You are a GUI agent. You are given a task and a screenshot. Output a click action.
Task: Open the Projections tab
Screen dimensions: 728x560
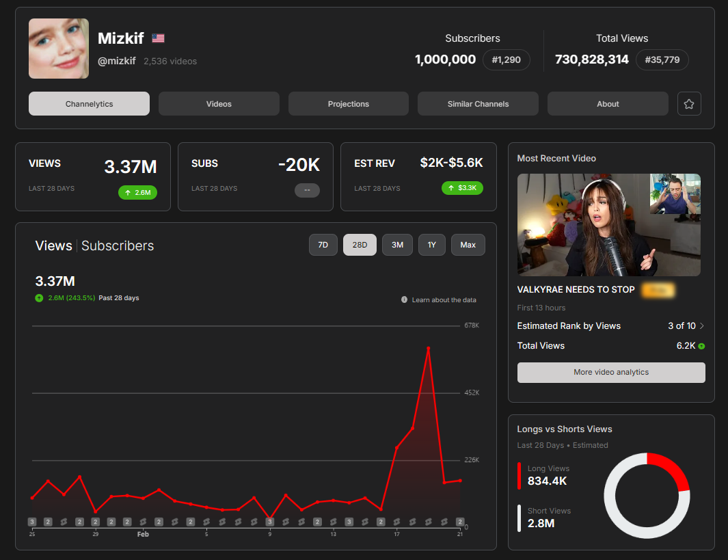pos(348,103)
